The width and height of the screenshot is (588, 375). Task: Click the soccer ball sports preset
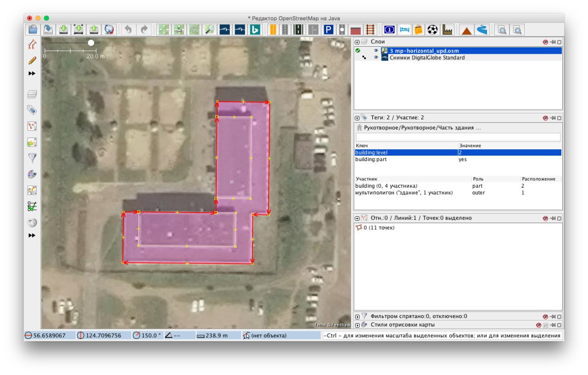click(432, 30)
